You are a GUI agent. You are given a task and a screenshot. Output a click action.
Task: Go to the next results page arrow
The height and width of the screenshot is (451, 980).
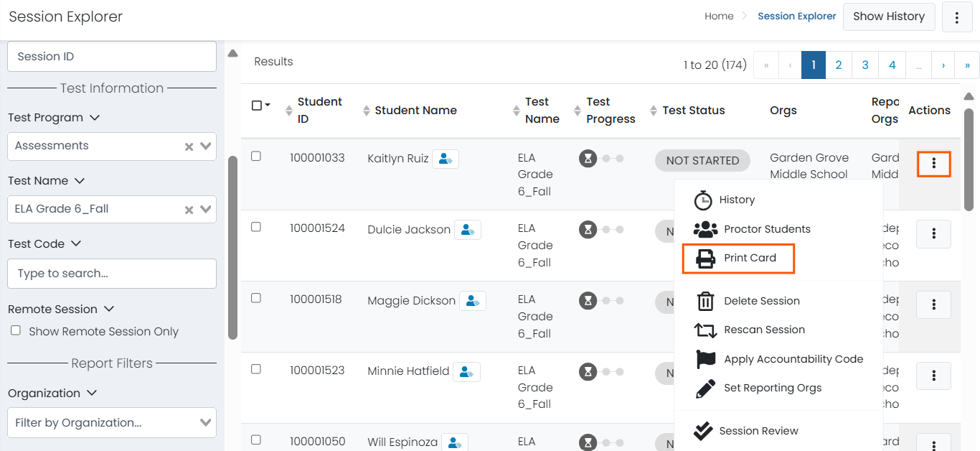click(x=943, y=65)
